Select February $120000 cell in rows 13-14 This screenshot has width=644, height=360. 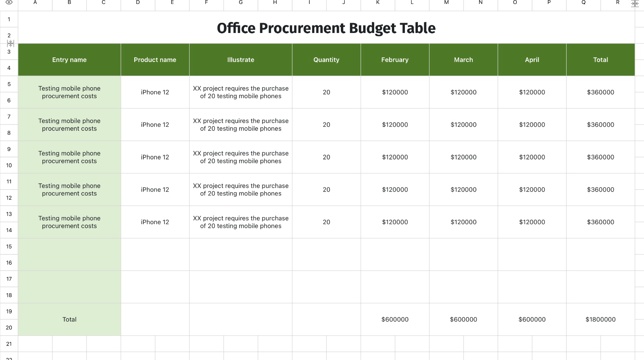[x=395, y=222]
